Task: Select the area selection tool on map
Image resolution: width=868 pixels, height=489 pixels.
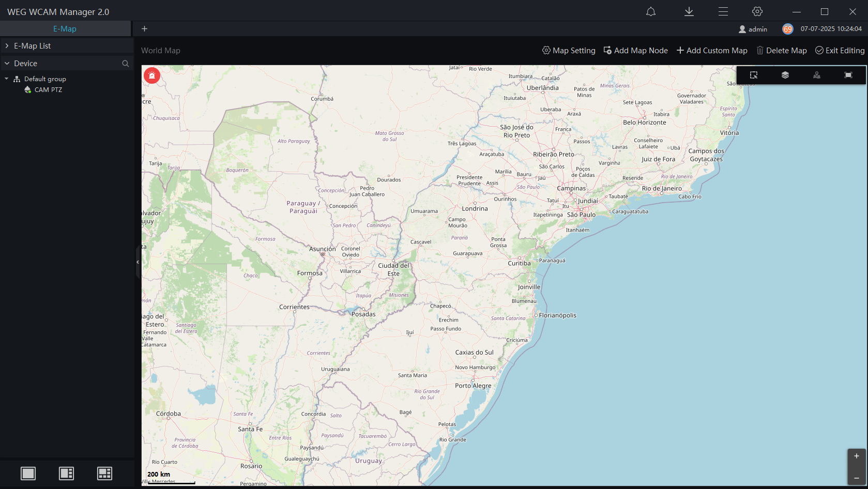Action: tap(754, 75)
